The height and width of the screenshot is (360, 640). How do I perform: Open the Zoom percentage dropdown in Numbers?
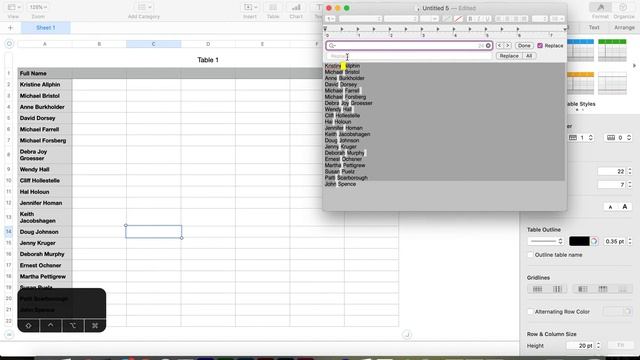click(38, 7)
